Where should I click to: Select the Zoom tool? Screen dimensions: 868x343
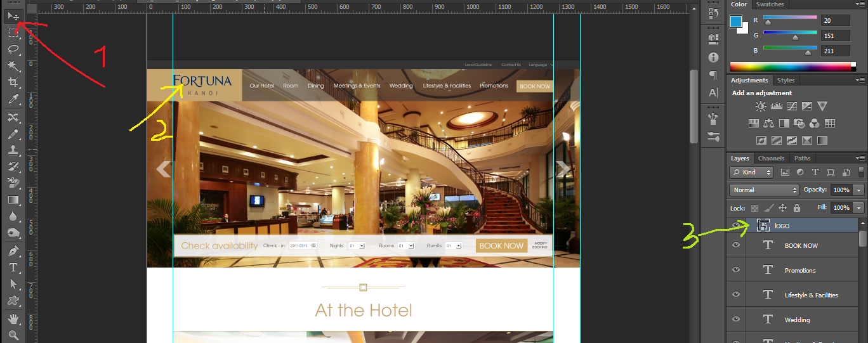(x=13, y=335)
